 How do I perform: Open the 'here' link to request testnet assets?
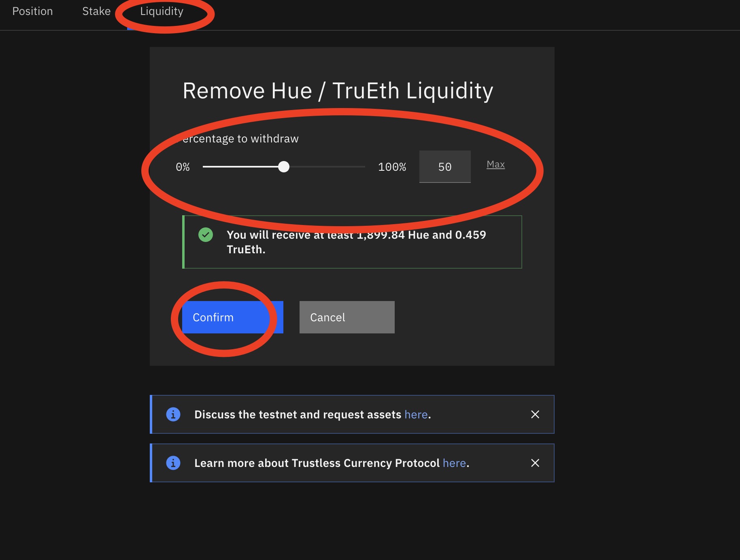pos(416,414)
